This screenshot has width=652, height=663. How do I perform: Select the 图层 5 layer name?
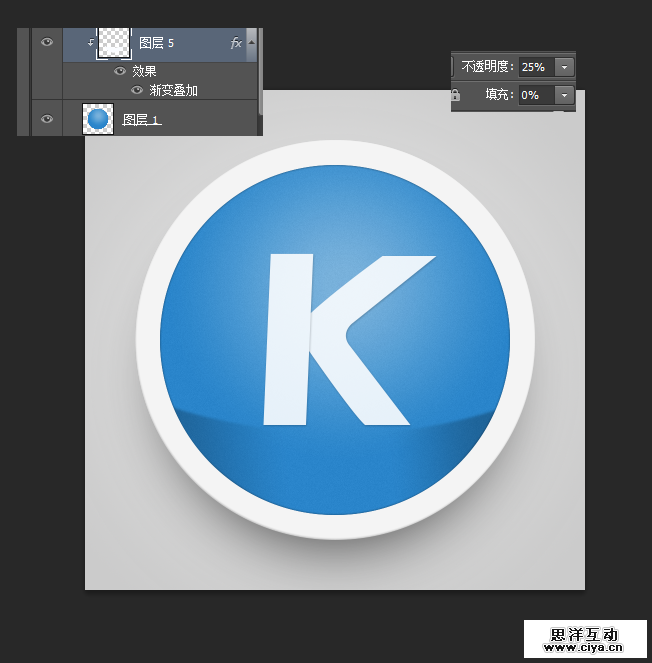point(156,43)
